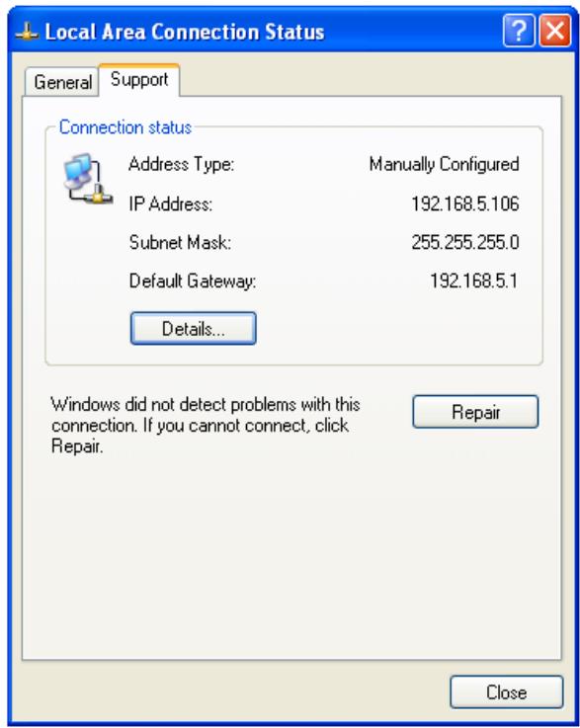Viewport: 580px width, 728px height.
Task: Click the IP Address label
Action: (171, 203)
